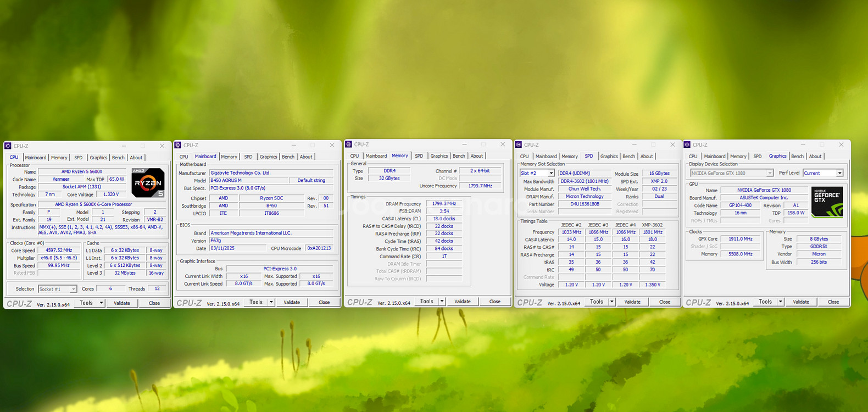Click the Level 3 cache 32 MBytes value
Screen dimensions: 868x412
(x=125, y=273)
